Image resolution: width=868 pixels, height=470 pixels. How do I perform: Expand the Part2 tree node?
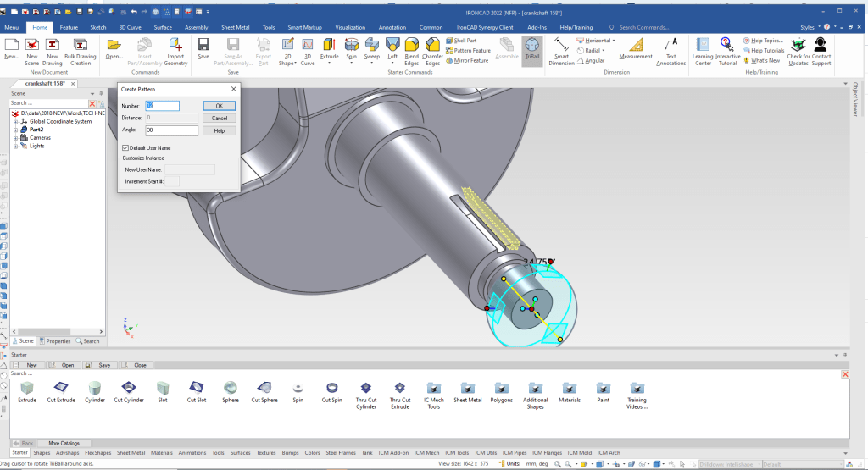click(15, 130)
